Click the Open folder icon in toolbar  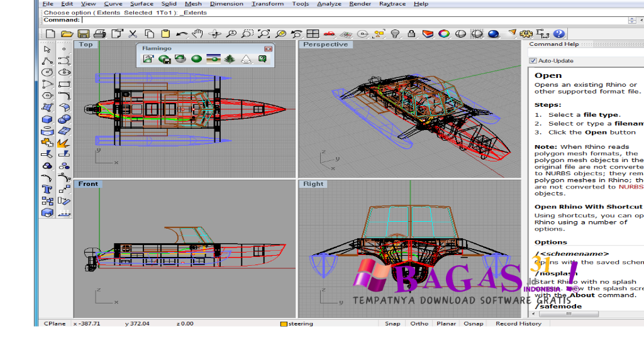click(x=67, y=34)
